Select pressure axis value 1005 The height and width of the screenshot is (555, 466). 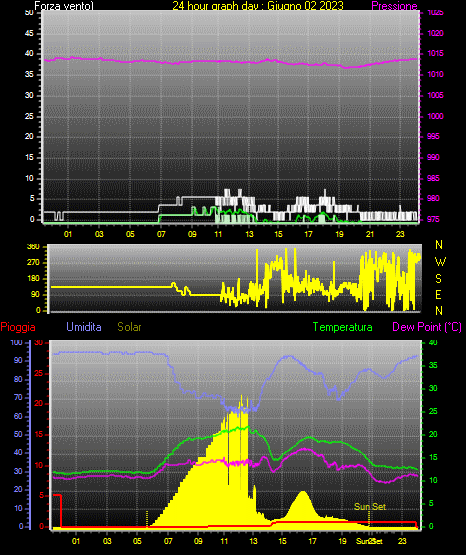[x=435, y=95]
